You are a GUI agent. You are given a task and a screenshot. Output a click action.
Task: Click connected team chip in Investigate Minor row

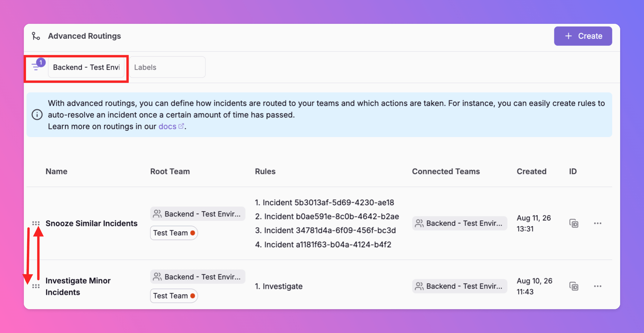click(459, 286)
